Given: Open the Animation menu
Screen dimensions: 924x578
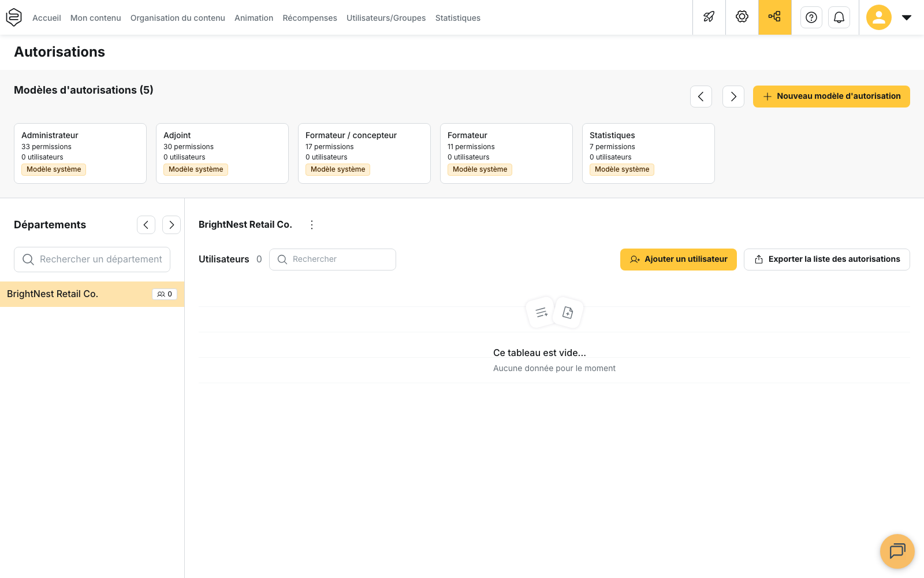Looking at the screenshot, I should (x=254, y=18).
